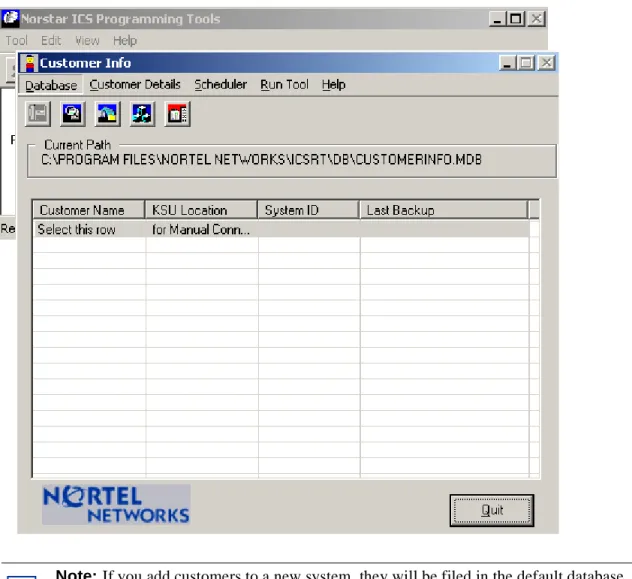The height and width of the screenshot is (579, 632).
Task: Open the Run Tool menu
Action: point(284,85)
